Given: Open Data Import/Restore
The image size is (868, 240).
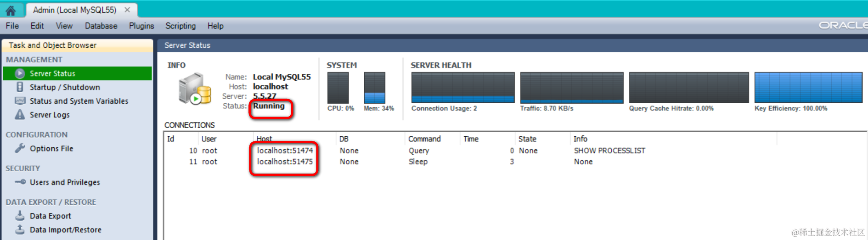Looking at the screenshot, I should pos(66,230).
